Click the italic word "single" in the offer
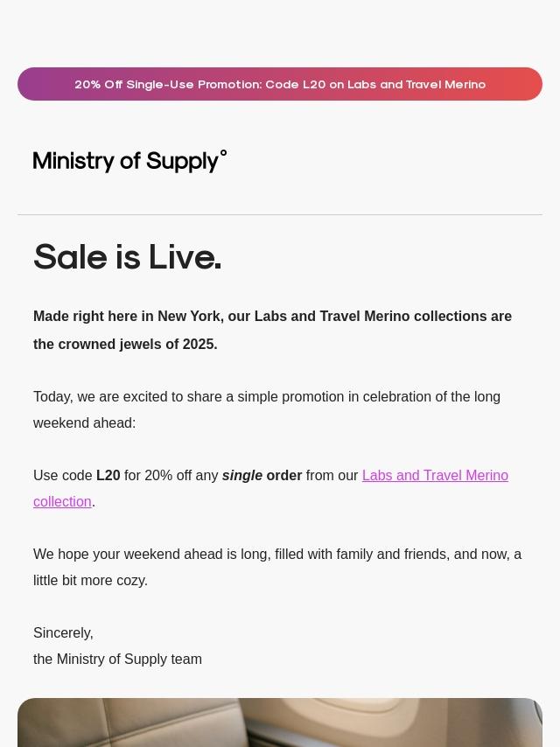The image size is (560, 747). (x=242, y=476)
